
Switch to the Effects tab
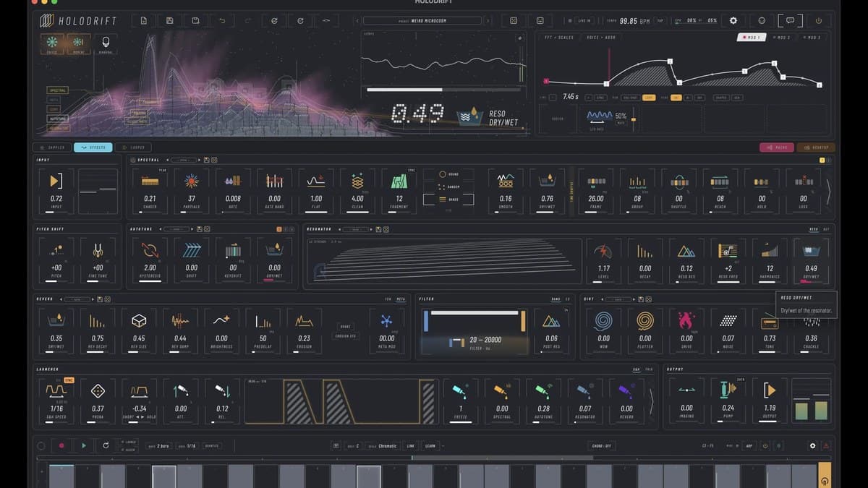93,147
